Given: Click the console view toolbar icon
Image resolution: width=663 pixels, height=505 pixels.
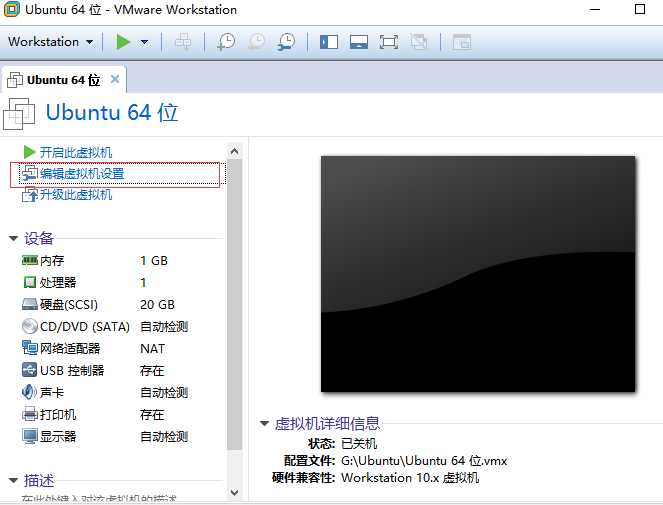Looking at the screenshot, I should point(462,42).
